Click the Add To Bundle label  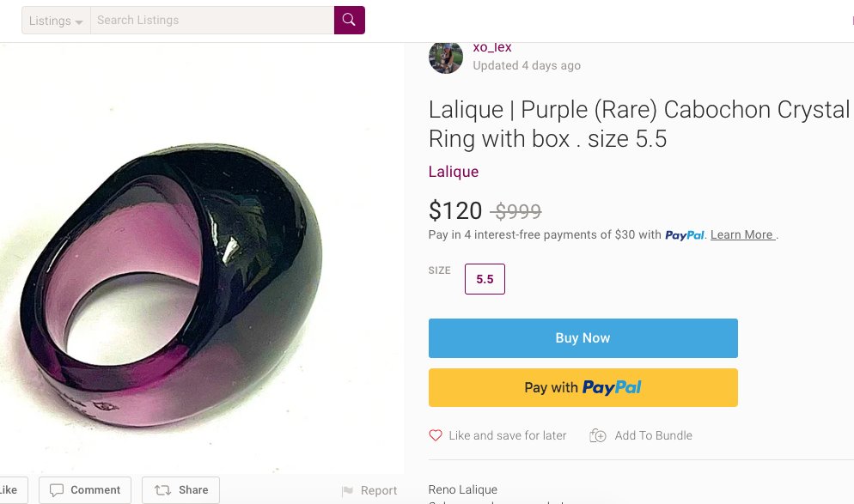tap(653, 435)
